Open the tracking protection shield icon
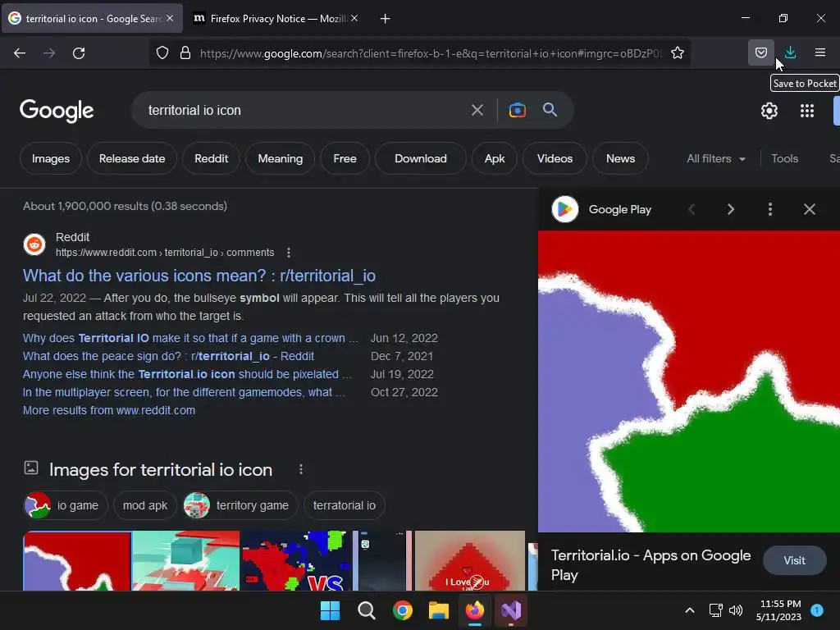 [162, 52]
